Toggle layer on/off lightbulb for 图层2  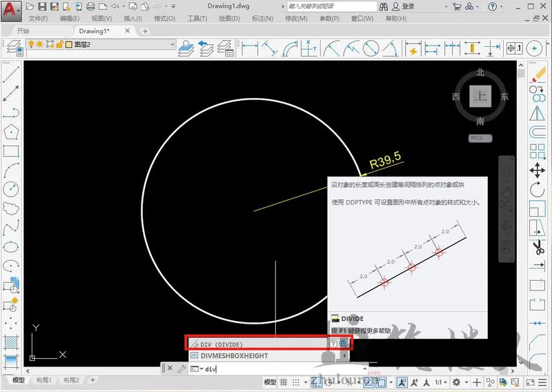point(31,44)
